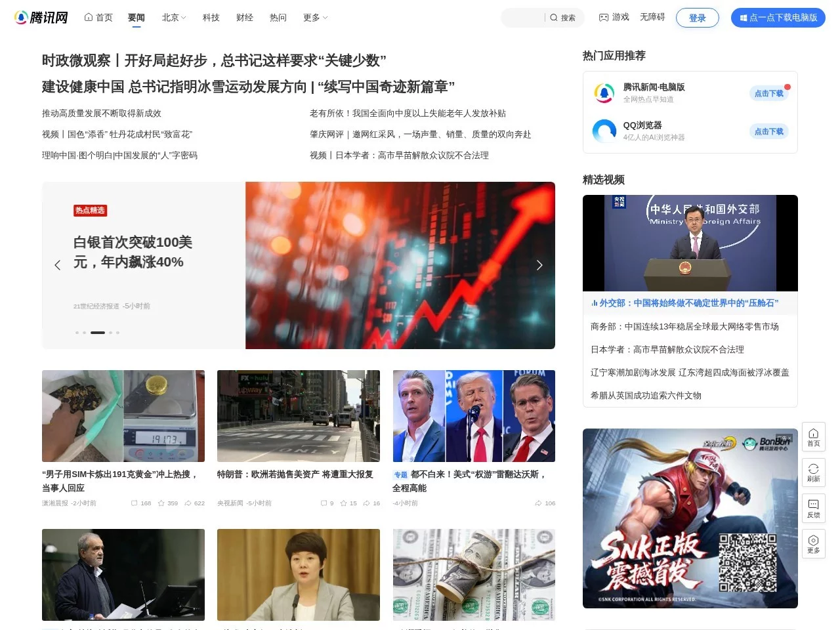This screenshot has height=630, width=840.
Task: Open the 反馈 feedback panel icon
Action: (x=813, y=508)
